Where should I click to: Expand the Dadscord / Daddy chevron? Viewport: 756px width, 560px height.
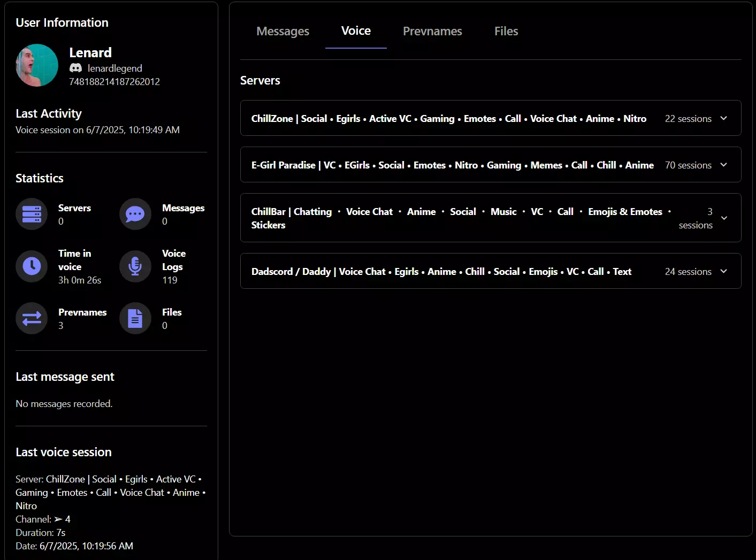(x=724, y=271)
